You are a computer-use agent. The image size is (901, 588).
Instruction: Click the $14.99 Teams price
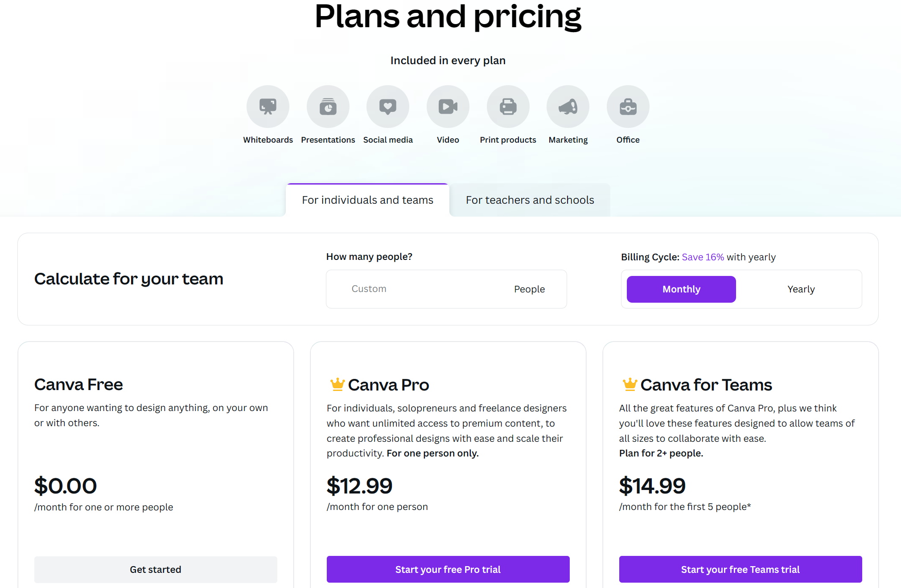click(x=652, y=485)
